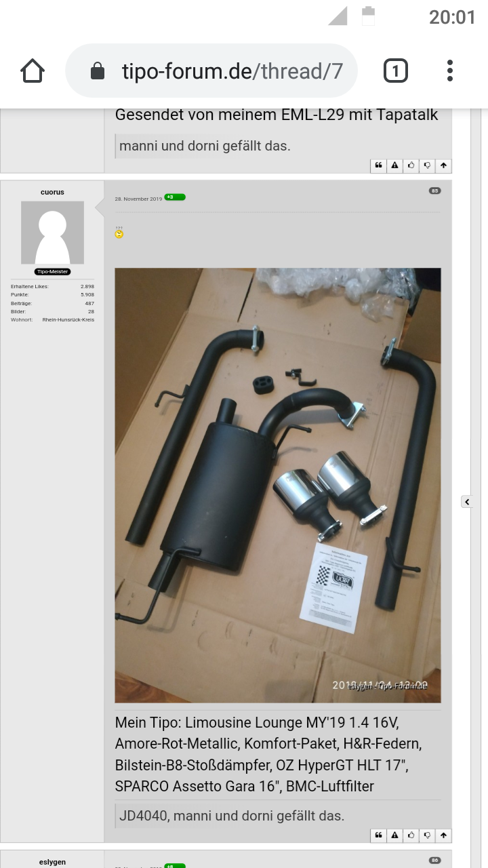Dislike cuorus's post with thumbs-down icon
The width and height of the screenshot is (488, 868).
[x=427, y=835]
